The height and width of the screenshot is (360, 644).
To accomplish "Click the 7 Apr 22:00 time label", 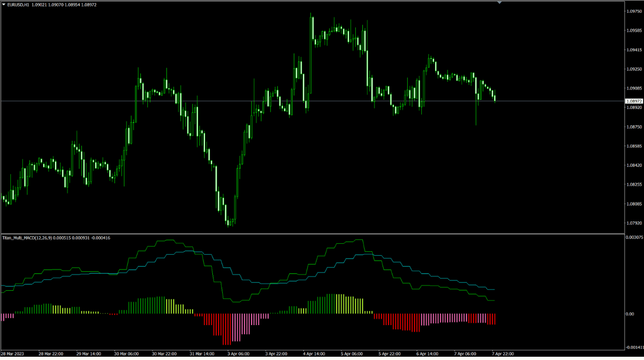I will [x=503, y=354].
